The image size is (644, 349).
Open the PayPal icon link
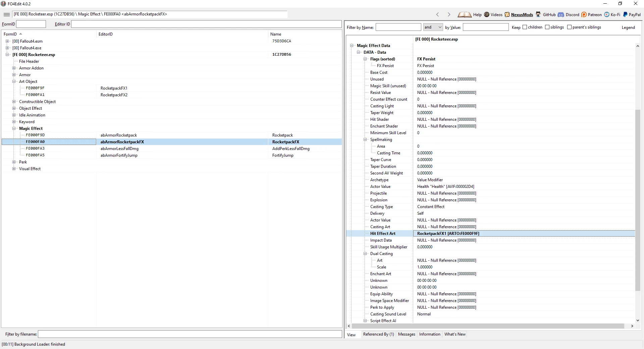tap(625, 14)
